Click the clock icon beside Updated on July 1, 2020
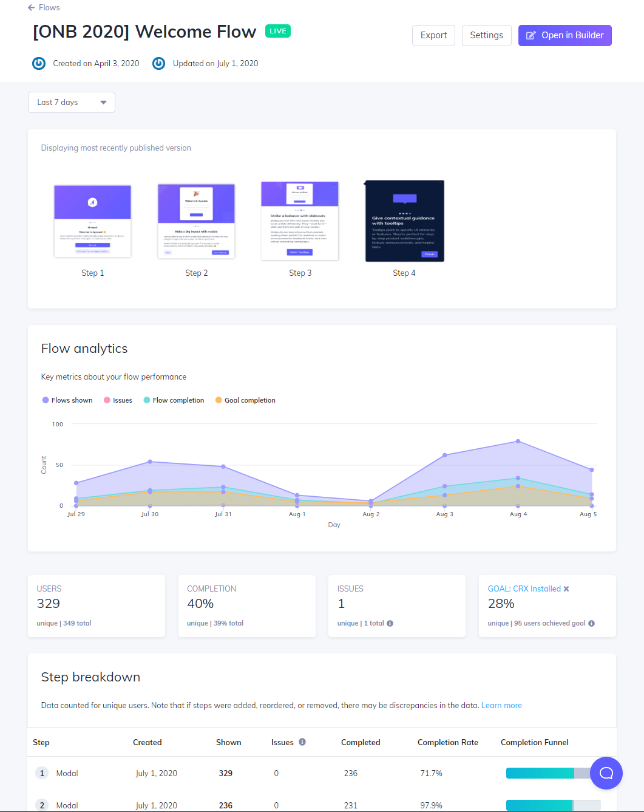The image size is (644, 812). click(158, 63)
